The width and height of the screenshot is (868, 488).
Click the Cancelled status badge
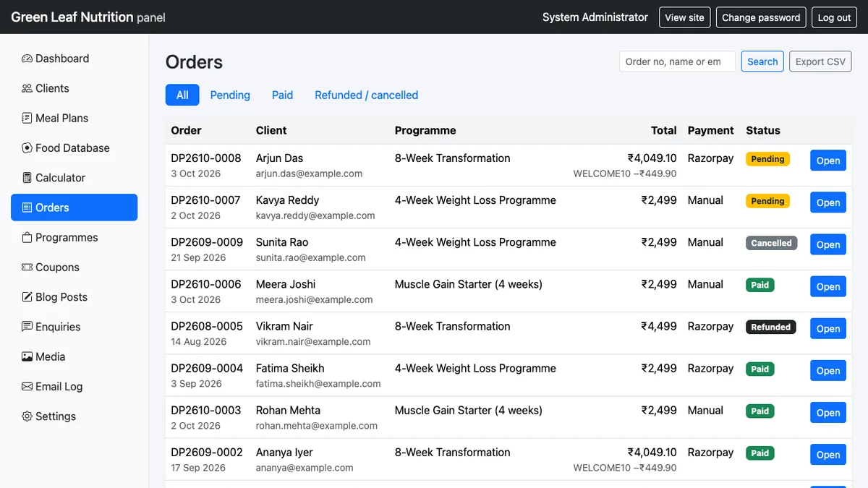pyautogui.click(x=771, y=243)
